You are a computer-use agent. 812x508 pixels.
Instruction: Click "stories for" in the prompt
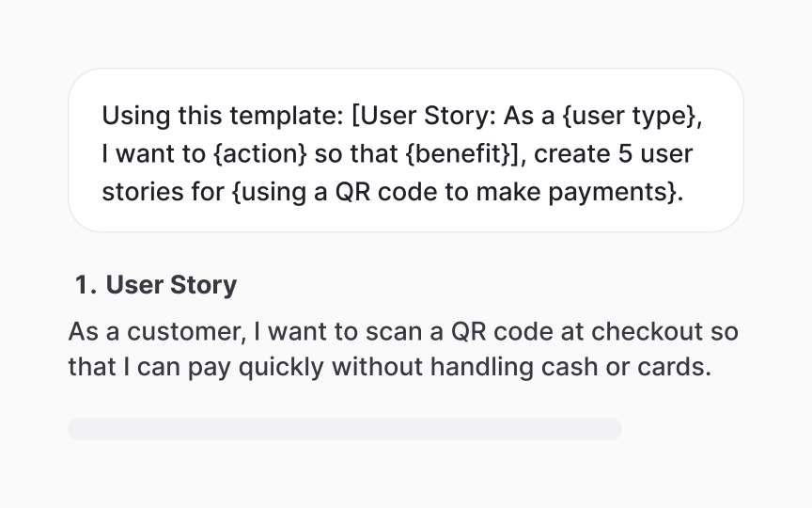point(164,192)
